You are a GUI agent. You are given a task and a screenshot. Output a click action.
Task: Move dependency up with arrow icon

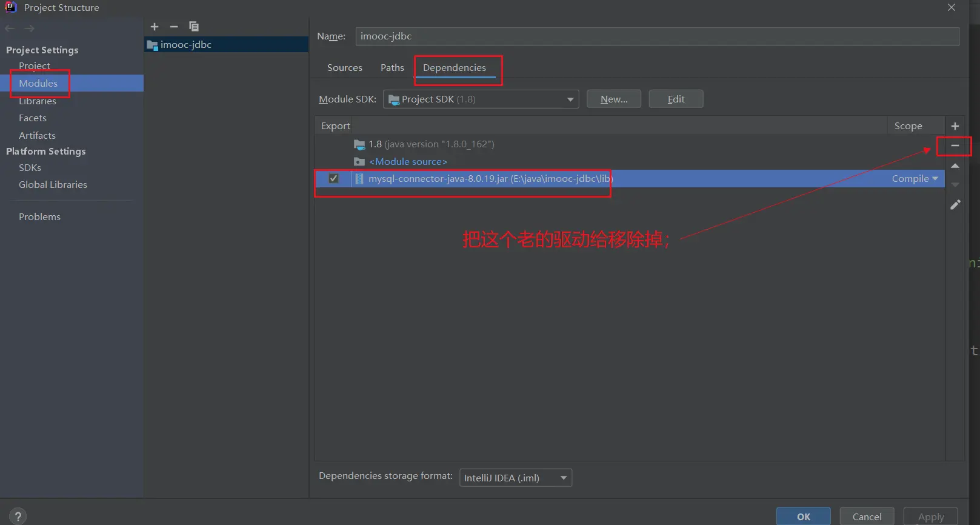coord(955,166)
